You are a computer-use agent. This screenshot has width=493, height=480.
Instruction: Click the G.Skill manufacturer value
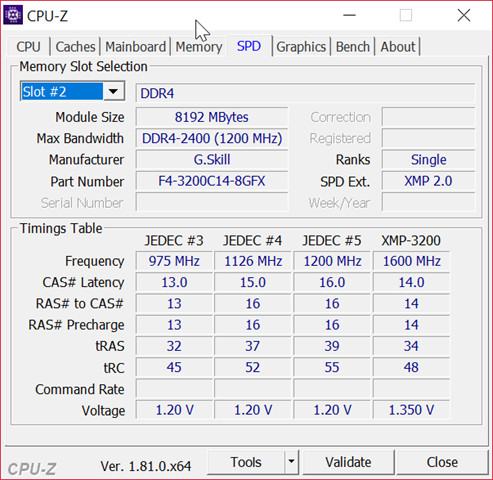click(212, 160)
